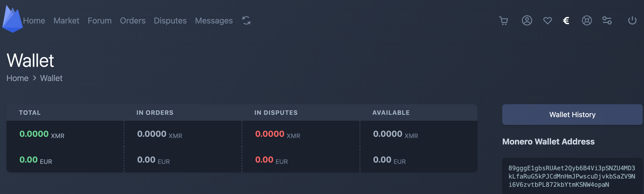Open the Market section
Screen dimensions: 644x194
[x=66, y=21]
